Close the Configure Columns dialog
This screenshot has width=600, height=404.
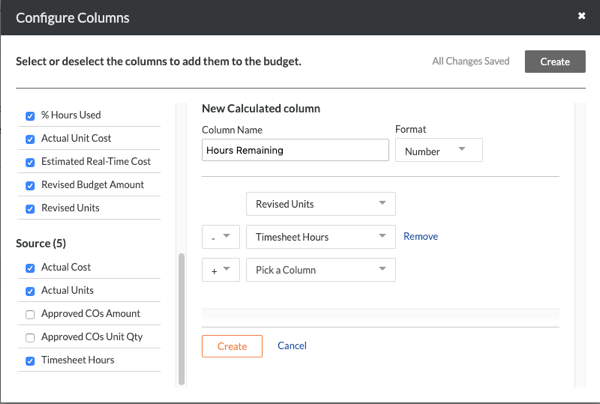[581, 16]
